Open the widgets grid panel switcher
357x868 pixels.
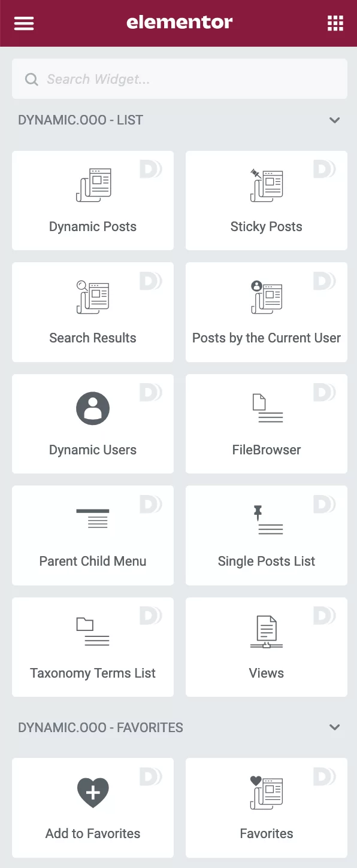(x=335, y=23)
